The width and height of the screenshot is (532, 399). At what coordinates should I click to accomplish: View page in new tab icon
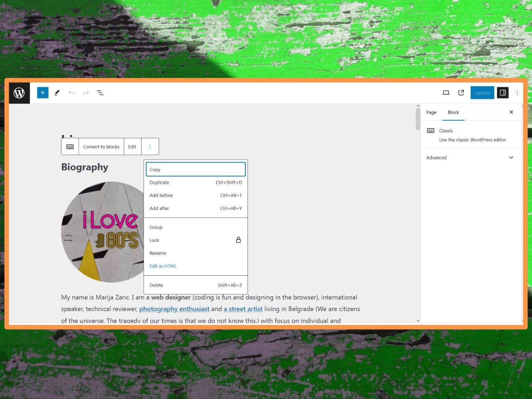point(461,93)
